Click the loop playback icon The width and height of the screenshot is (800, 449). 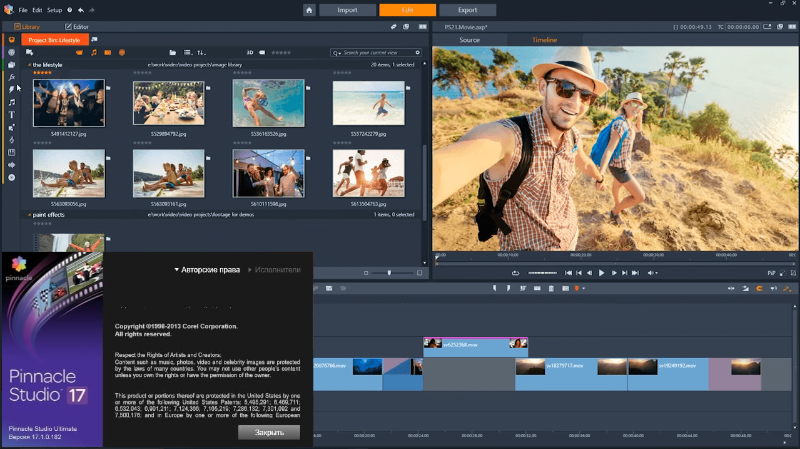pos(515,273)
